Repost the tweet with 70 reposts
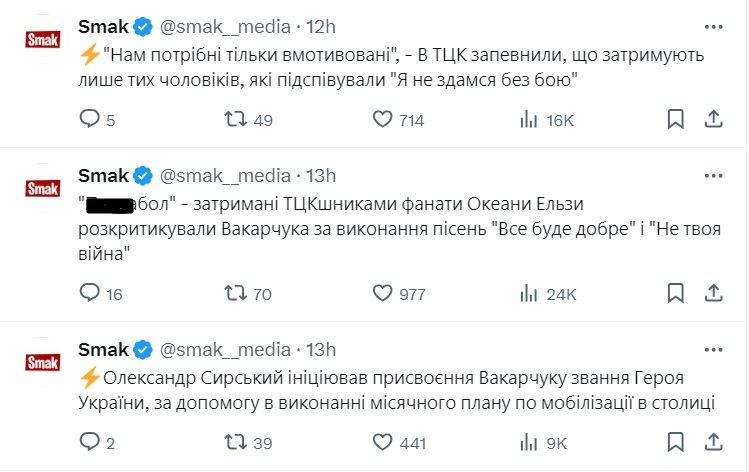The image size is (749, 472). 235,294
